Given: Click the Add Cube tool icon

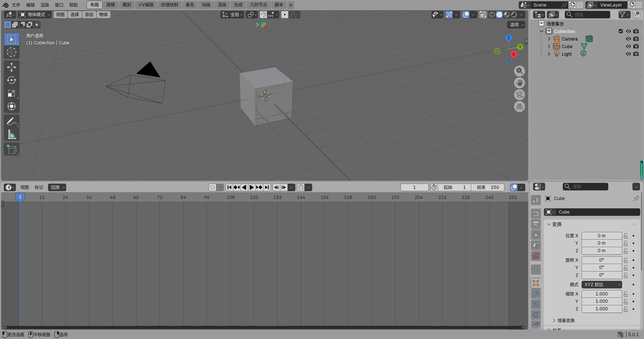Looking at the screenshot, I should tap(11, 149).
